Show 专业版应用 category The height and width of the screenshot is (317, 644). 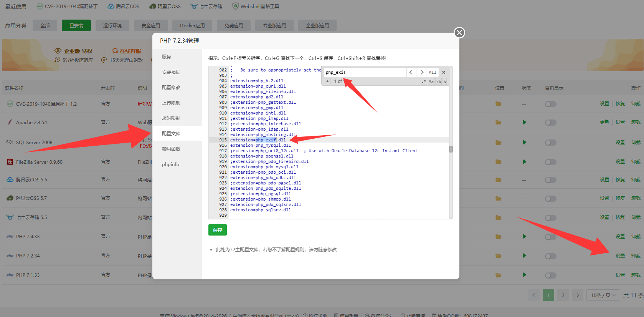(x=274, y=25)
